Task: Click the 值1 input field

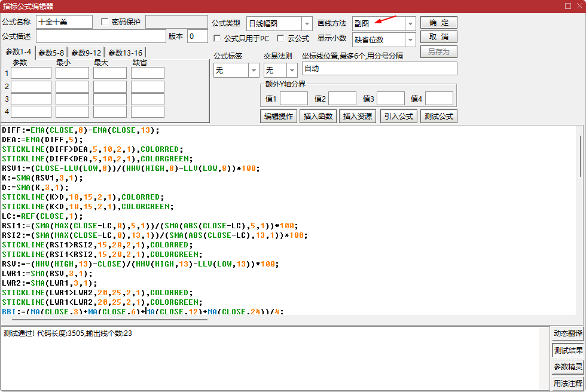Action: (294, 99)
